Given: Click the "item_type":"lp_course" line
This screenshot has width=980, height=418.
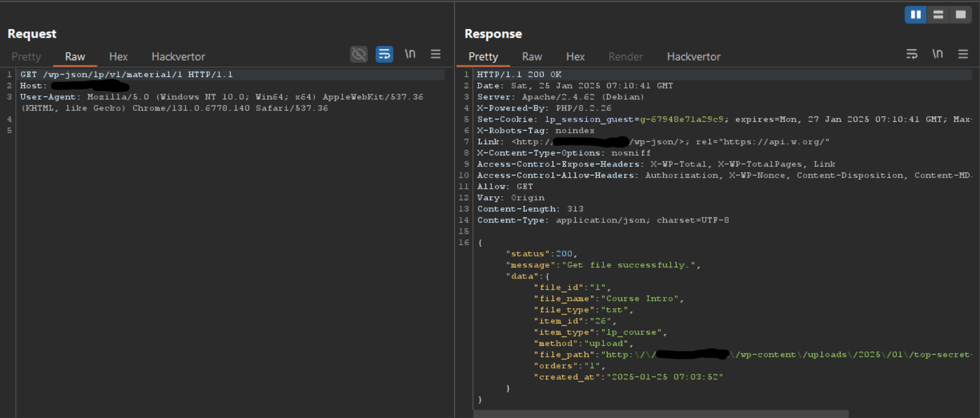Looking at the screenshot, I should [600, 332].
